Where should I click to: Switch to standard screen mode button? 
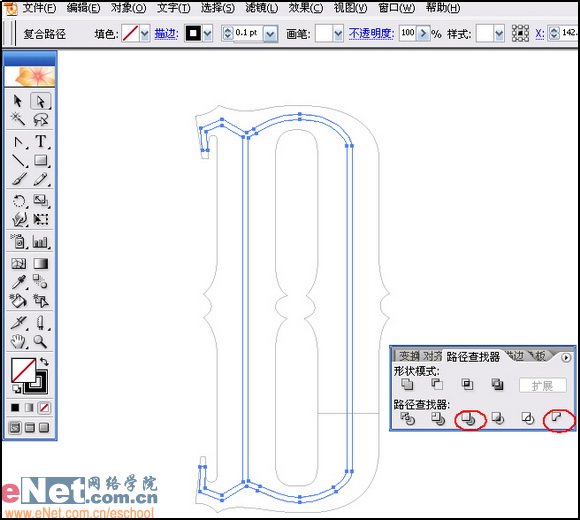tap(15, 428)
